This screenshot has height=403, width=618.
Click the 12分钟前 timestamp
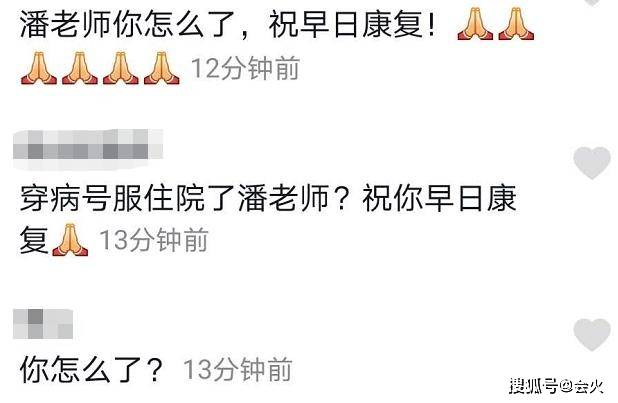click(245, 68)
